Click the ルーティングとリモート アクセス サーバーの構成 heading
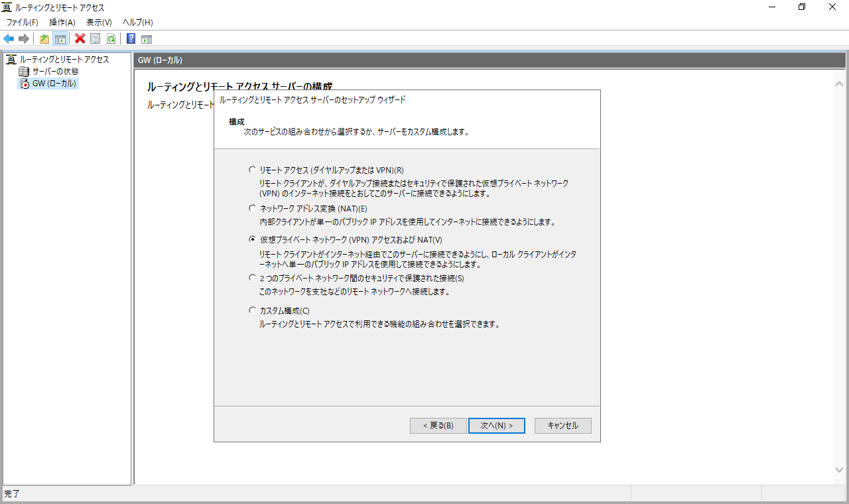Viewport: 849px width, 504px height. click(x=239, y=86)
